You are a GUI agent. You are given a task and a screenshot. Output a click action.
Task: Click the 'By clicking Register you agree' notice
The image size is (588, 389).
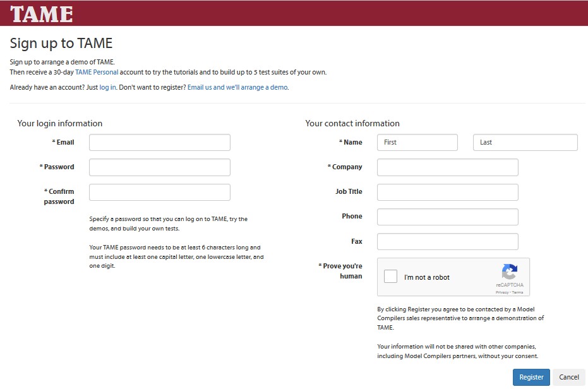pos(460,318)
